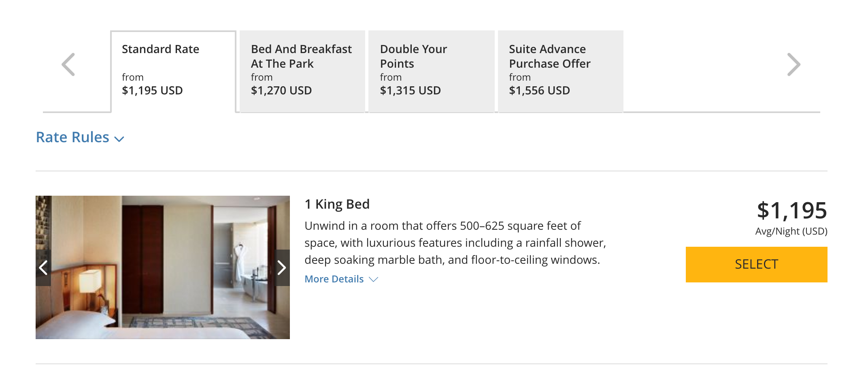Show next room photo
Screen dimensions: 868x376
(x=282, y=267)
